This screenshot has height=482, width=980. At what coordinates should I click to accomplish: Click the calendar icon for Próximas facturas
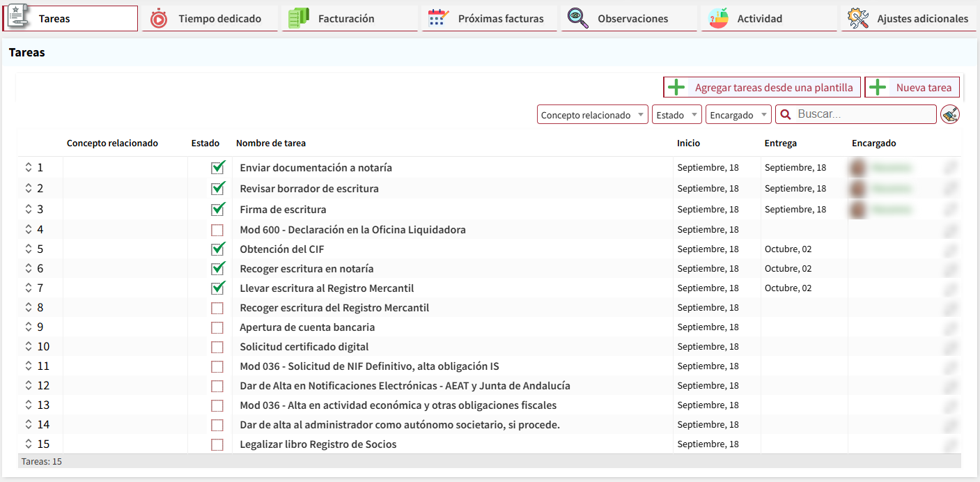438,19
